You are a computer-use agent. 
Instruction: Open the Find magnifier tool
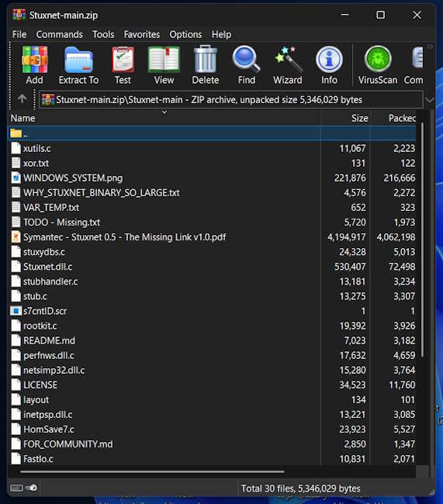click(247, 59)
